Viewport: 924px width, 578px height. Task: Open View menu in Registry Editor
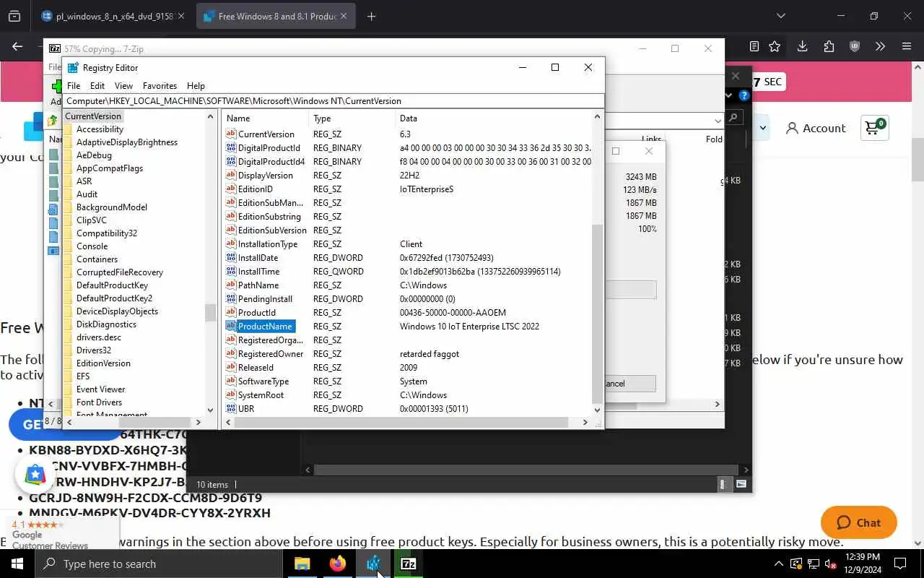point(123,85)
